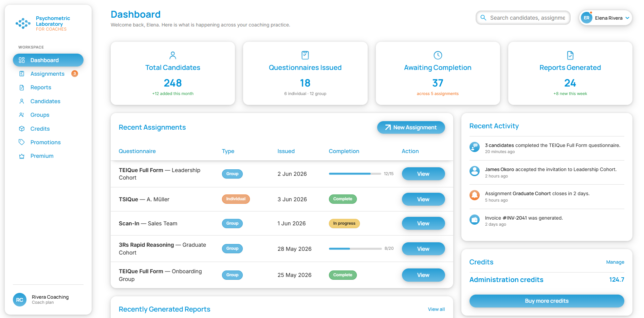Click the In progress status badge
644x318 pixels.
(344, 223)
